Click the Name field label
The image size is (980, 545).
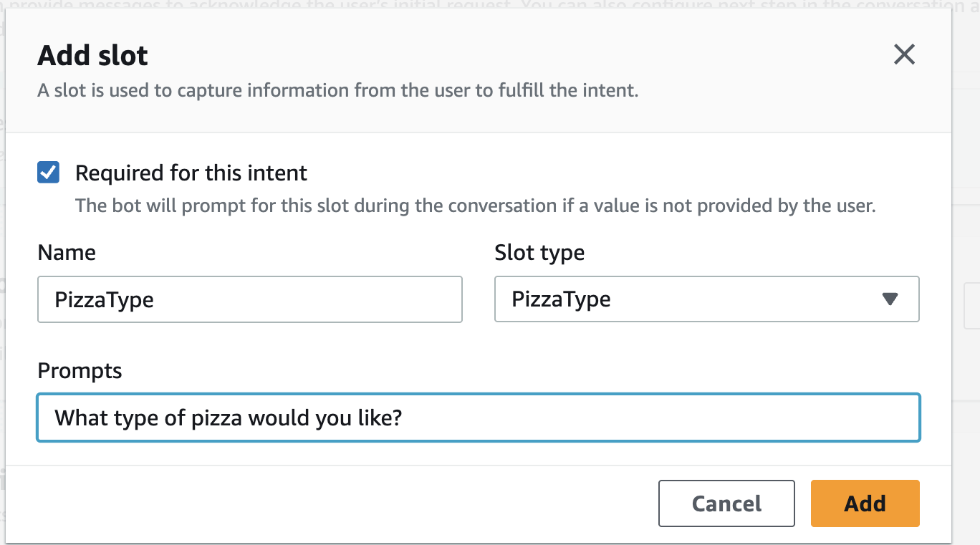[67, 252]
